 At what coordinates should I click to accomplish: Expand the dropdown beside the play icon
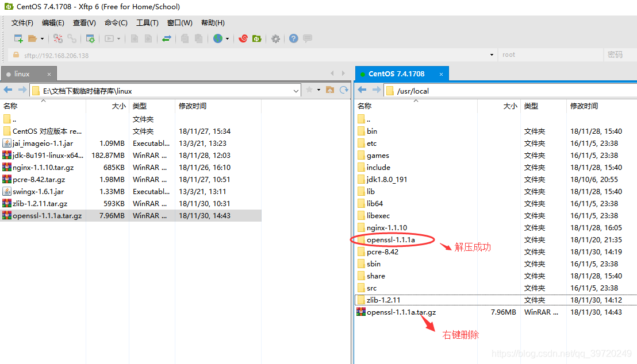point(118,38)
